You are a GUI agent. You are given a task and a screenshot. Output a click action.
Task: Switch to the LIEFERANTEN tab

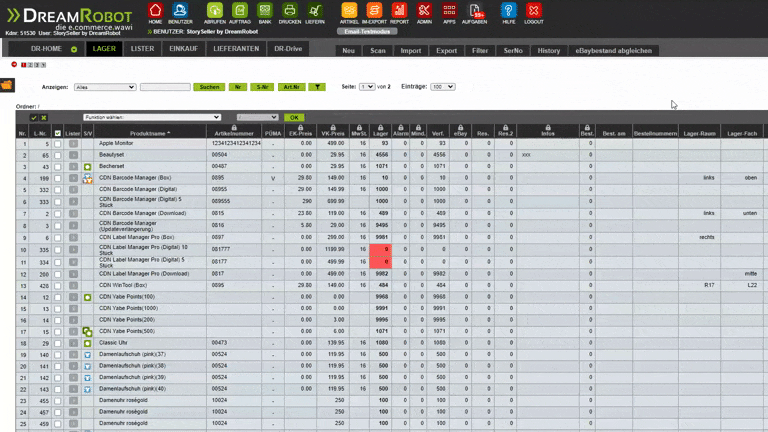pyautogui.click(x=236, y=49)
